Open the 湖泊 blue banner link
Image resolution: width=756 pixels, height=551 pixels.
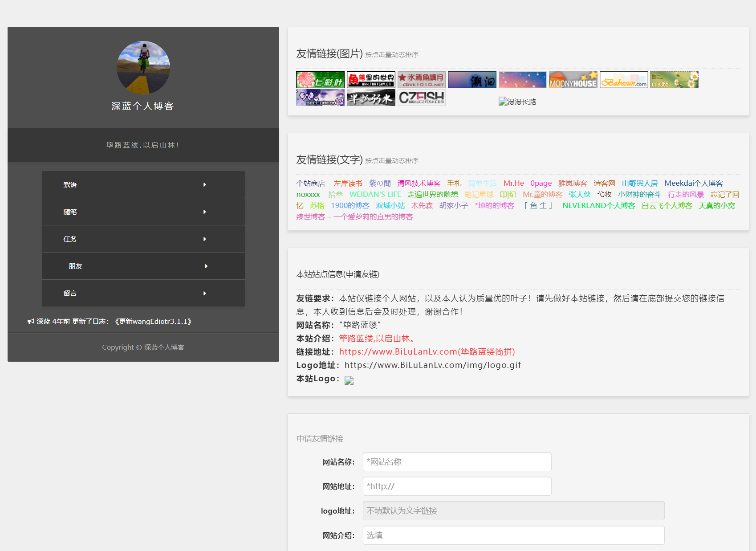472,80
